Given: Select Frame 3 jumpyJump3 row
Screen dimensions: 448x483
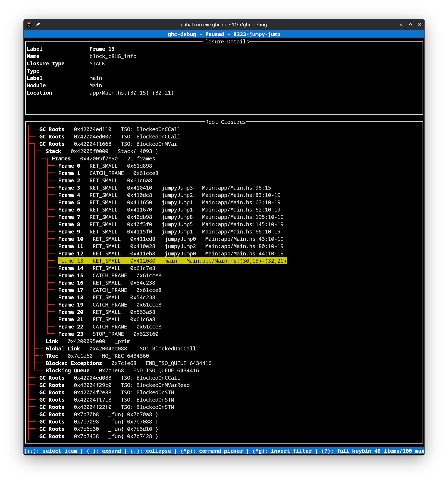Looking at the screenshot, I should [165, 188].
